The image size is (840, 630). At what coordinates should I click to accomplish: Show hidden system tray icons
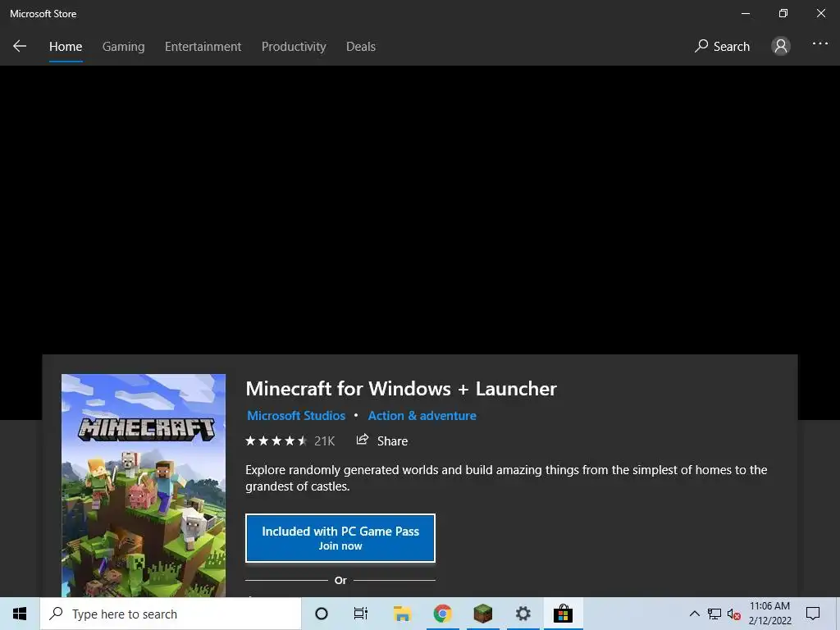694,614
